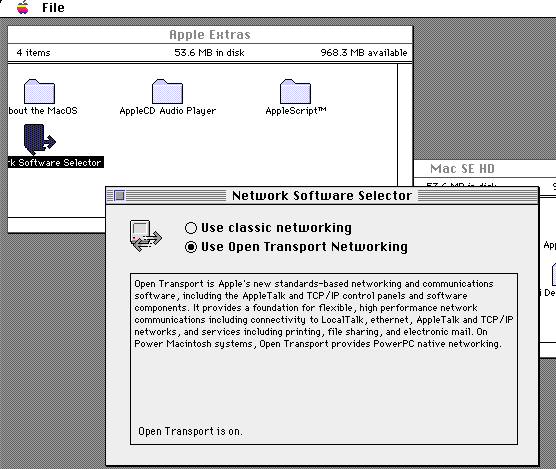This screenshot has height=469, width=556.
Task: Open the AppleScript folder icon
Action: (295, 91)
